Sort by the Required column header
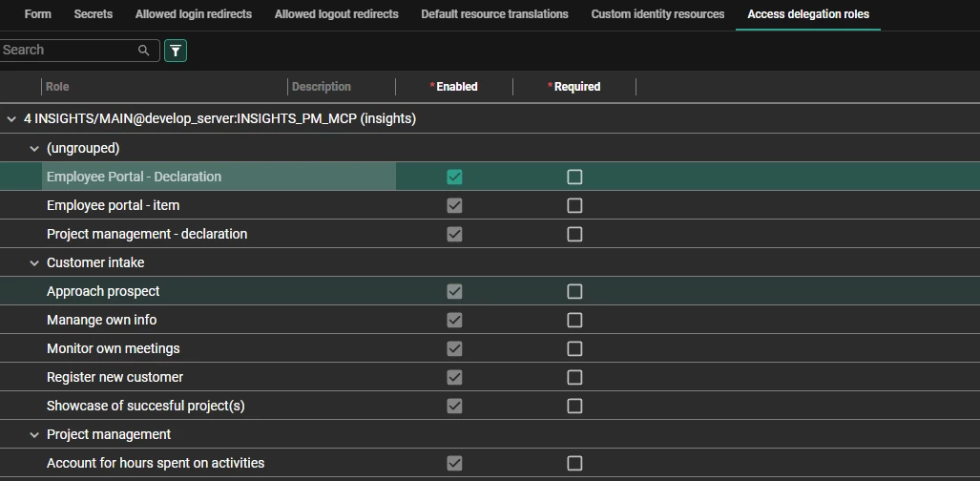 coord(577,86)
